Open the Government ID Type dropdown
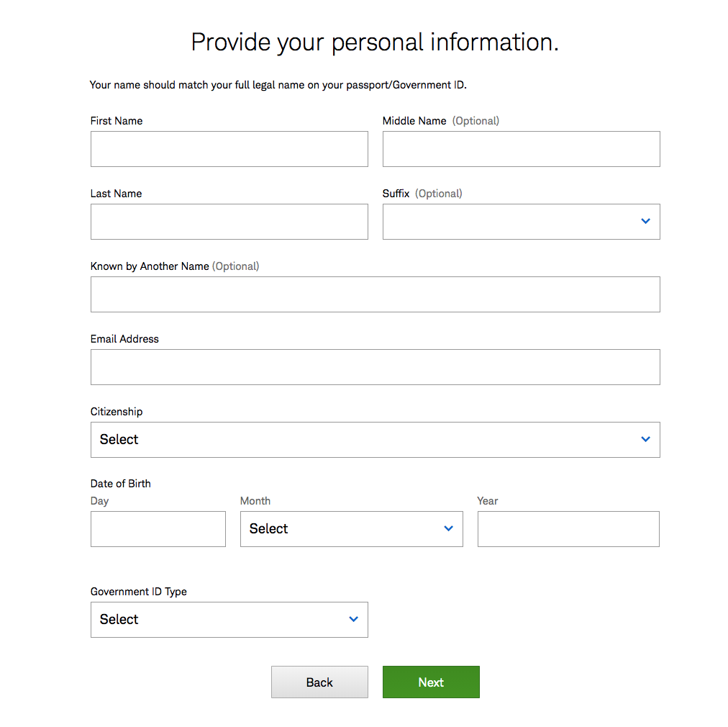This screenshot has width=728, height=727. tap(229, 619)
